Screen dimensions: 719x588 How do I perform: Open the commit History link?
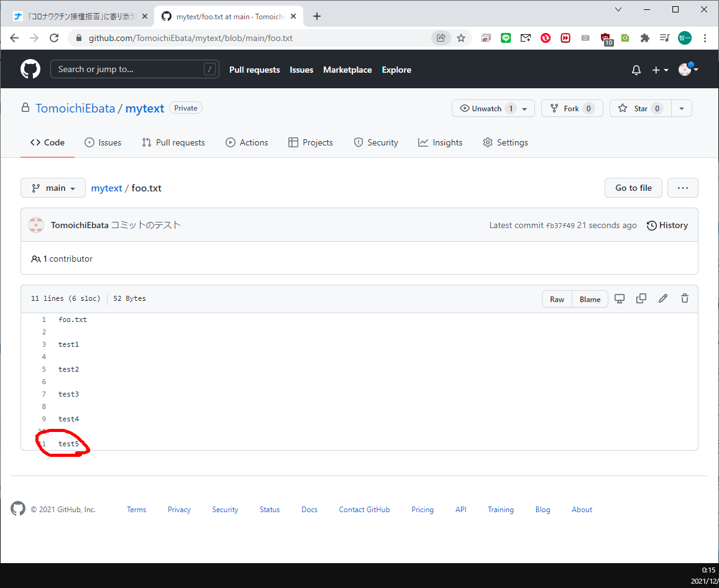[x=667, y=226]
